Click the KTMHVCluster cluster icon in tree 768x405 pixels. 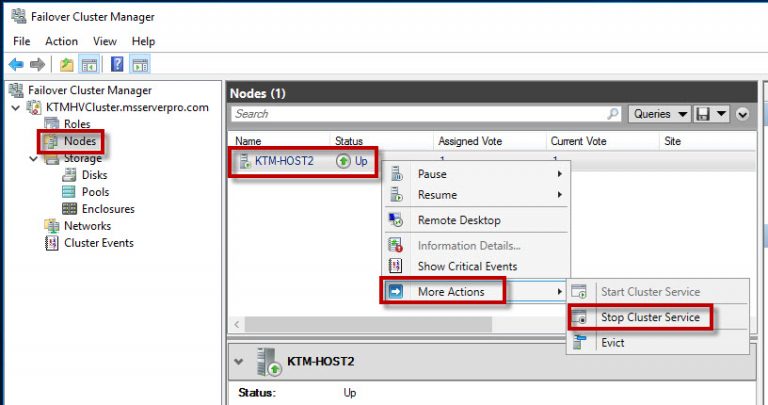point(34,107)
